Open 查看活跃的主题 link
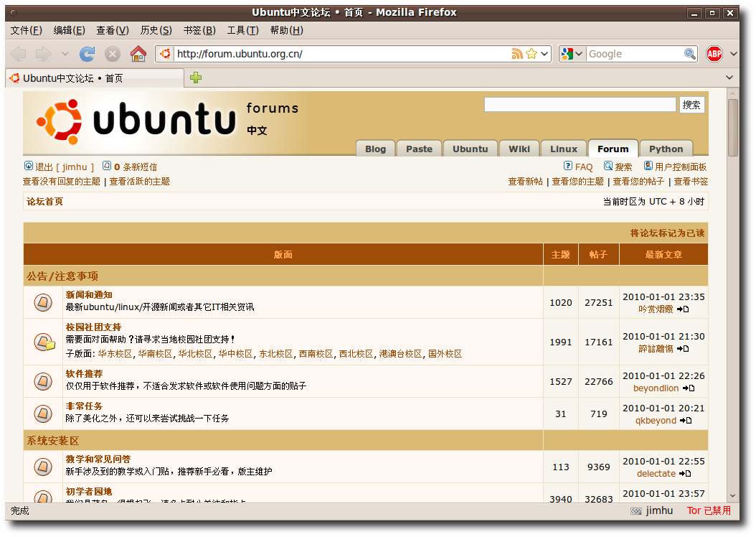Viewport: 756px width, 537px height. [140, 182]
